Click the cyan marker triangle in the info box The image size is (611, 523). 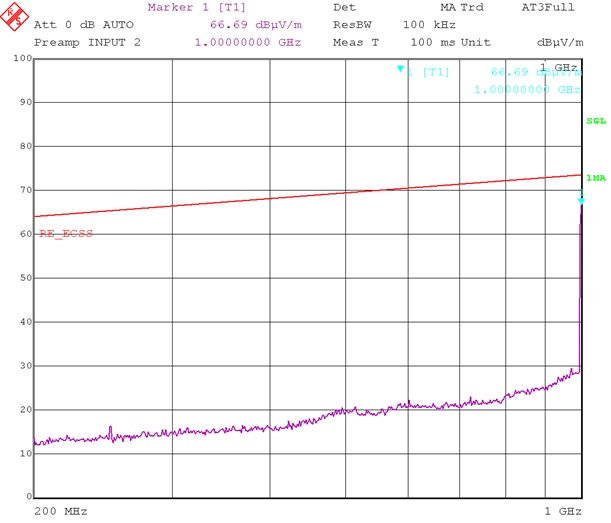[x=400, y=69]
